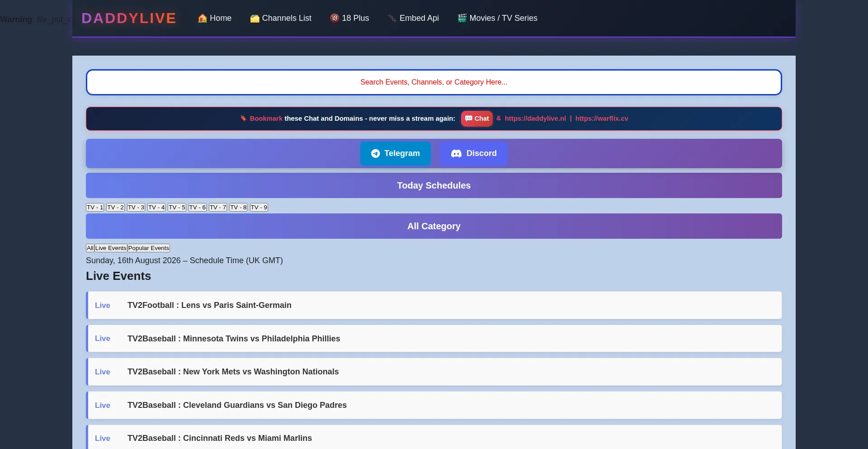Screen dimensions: 868x449
Task: Click the Live label on the Mets row
Action: 103,372
